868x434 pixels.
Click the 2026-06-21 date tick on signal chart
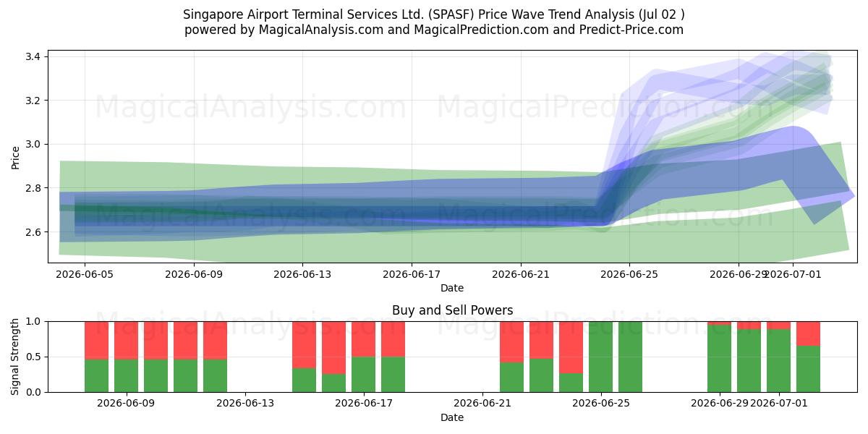tap(482, 404)
